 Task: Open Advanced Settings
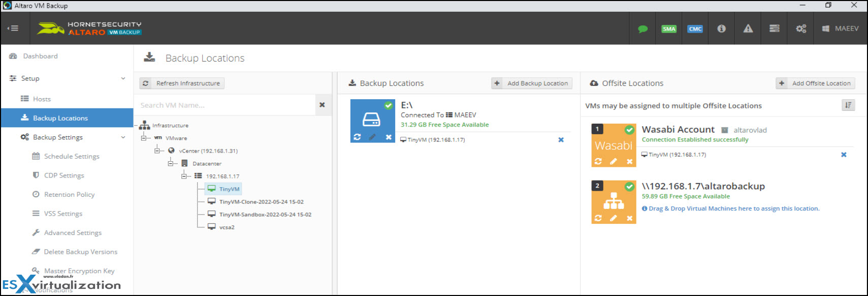73,232
